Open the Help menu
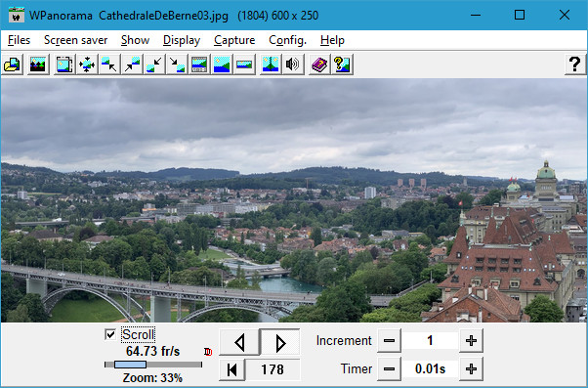 click(332, 40)
